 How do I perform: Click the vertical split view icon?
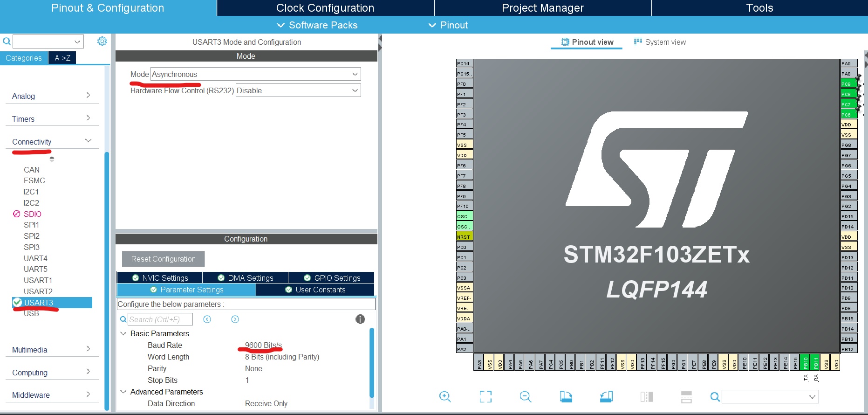tap(646, 396)
